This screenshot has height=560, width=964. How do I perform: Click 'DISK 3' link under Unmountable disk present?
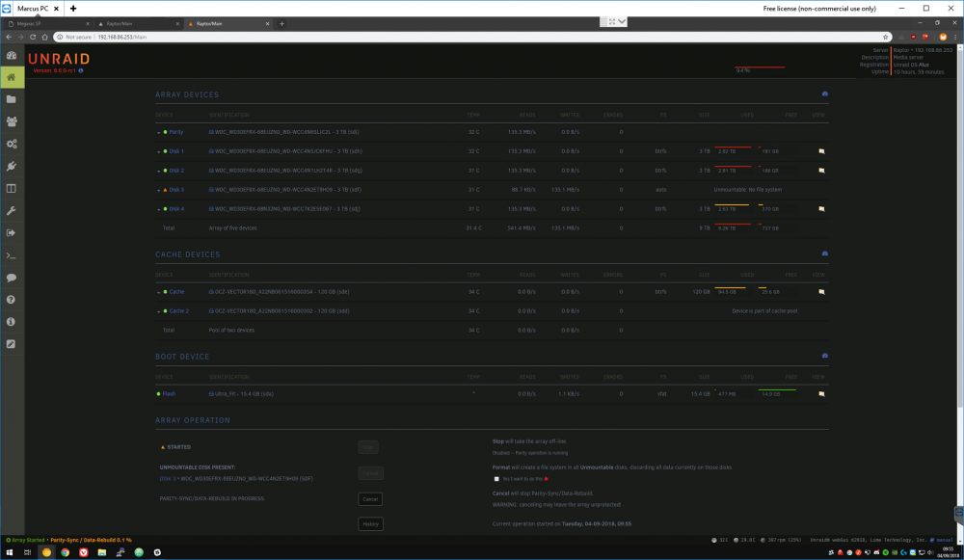(x=168, y=479)
